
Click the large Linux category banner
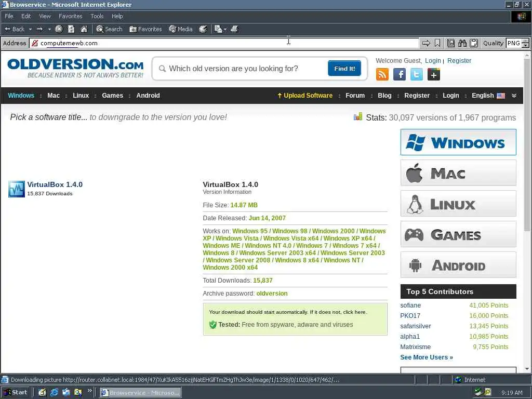coord(458,204)
